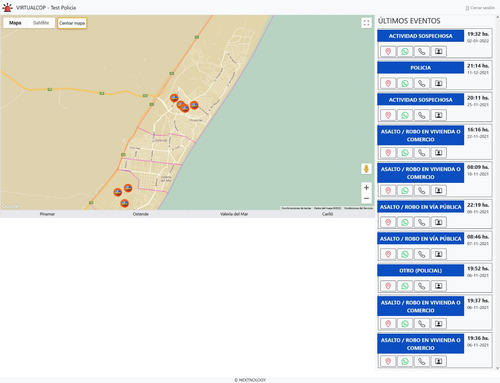The width and height of the screenshot is (500, 383).
Task: Open the southernmost police marker on the map
Action: [x=124, y=203]
